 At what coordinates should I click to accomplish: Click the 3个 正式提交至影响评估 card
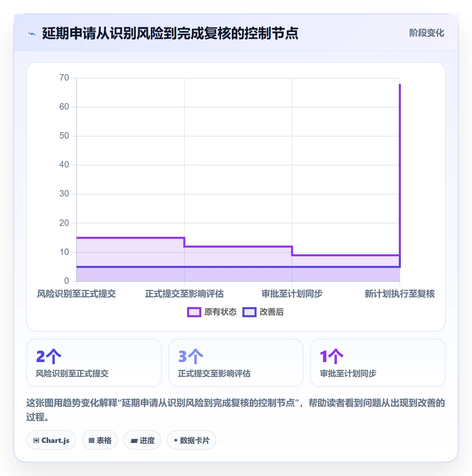(236, 363)
